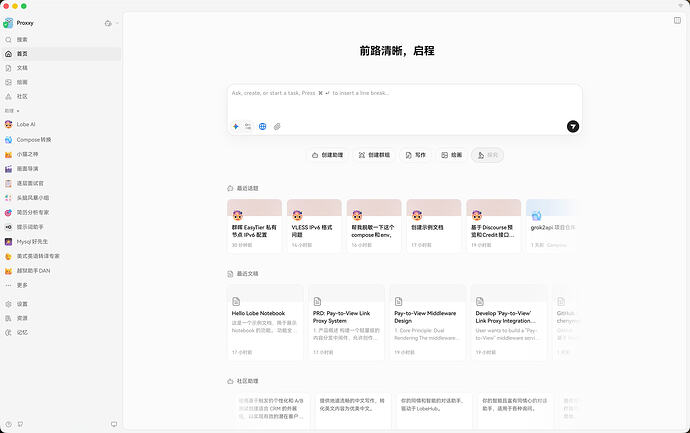Open Memory (记忆) in the sidebar
The image size is (690, 433).
click(61, 333)
